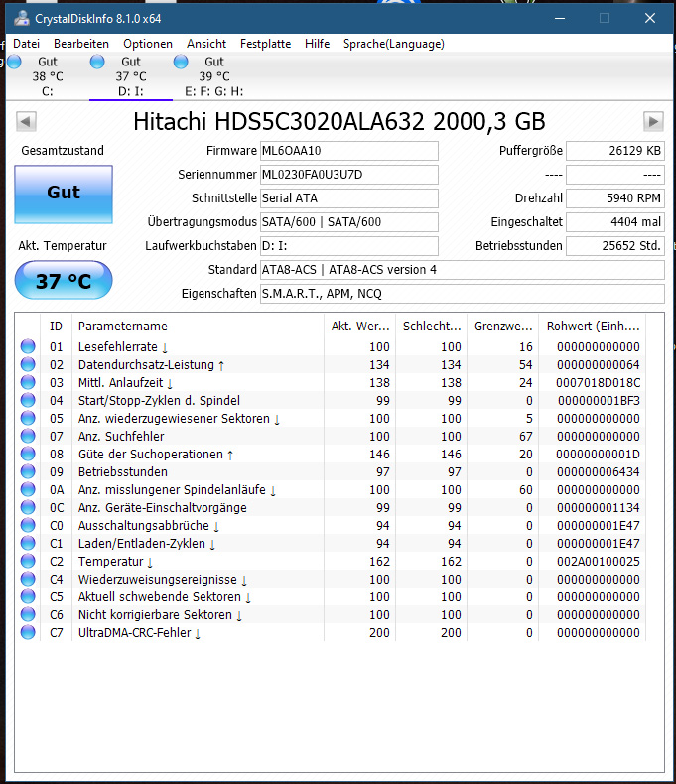Click status orb for Ausschaltungsabbrüche row

28,525
